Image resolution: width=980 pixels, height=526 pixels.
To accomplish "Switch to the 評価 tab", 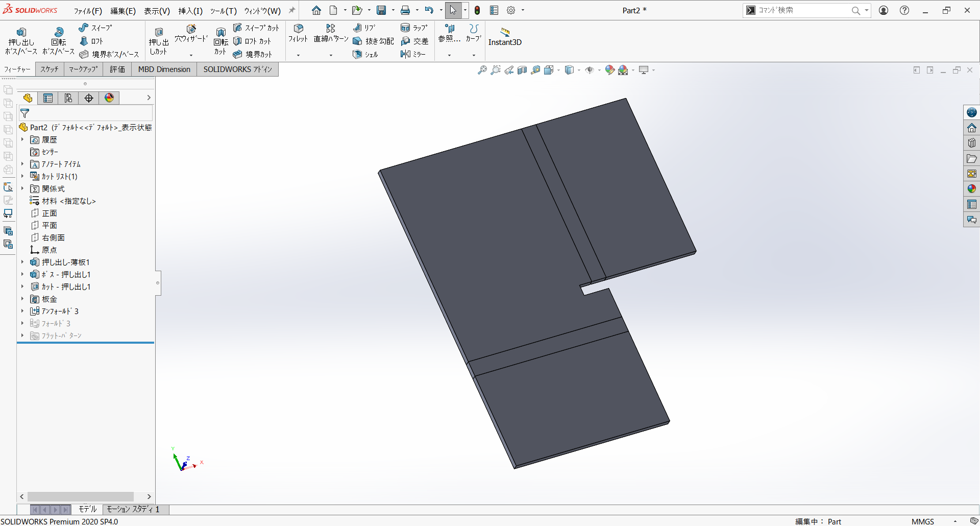I will (117, 69).
